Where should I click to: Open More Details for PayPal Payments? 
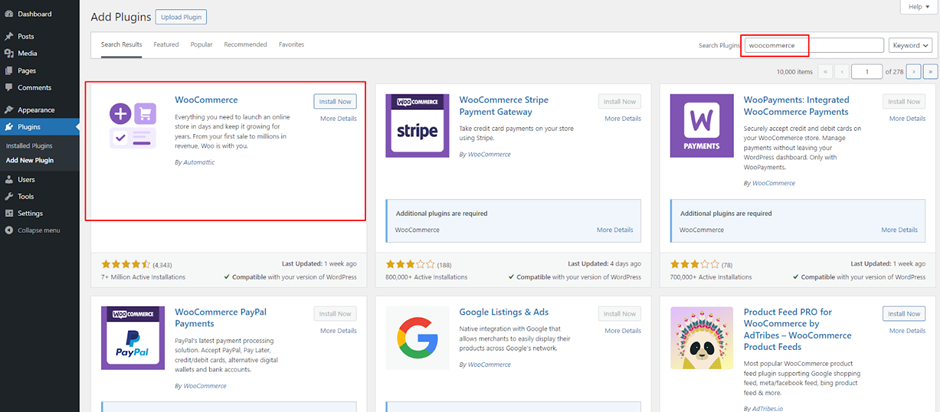pyautogui.click(x=338, y=331)
